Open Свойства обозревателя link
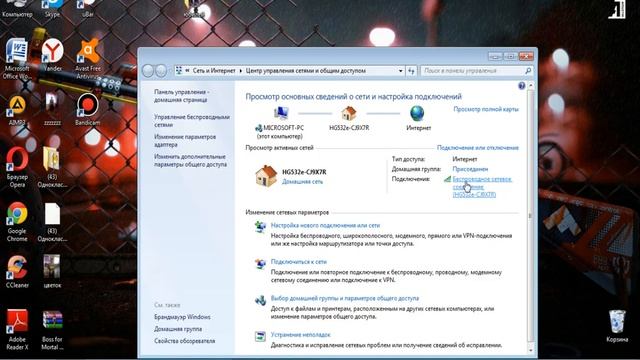This screenshot has width=640, height=360. point(184,341)
